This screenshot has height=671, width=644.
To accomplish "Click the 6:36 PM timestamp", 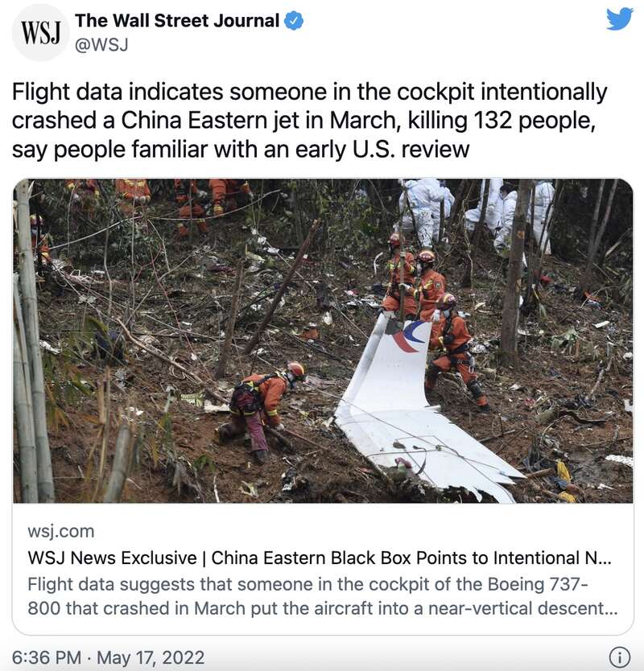I will click(x=46, y=657).
